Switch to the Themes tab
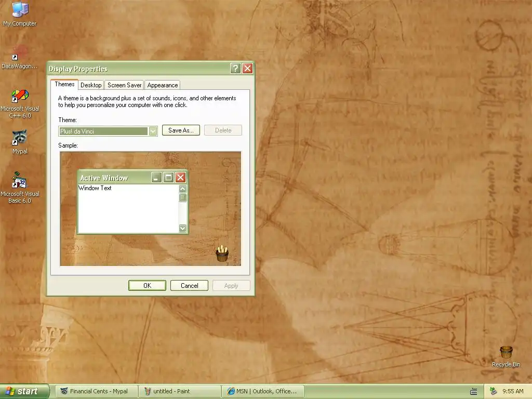Image resolution: width=532 pixels, height=399 pixels. [64, 84]
